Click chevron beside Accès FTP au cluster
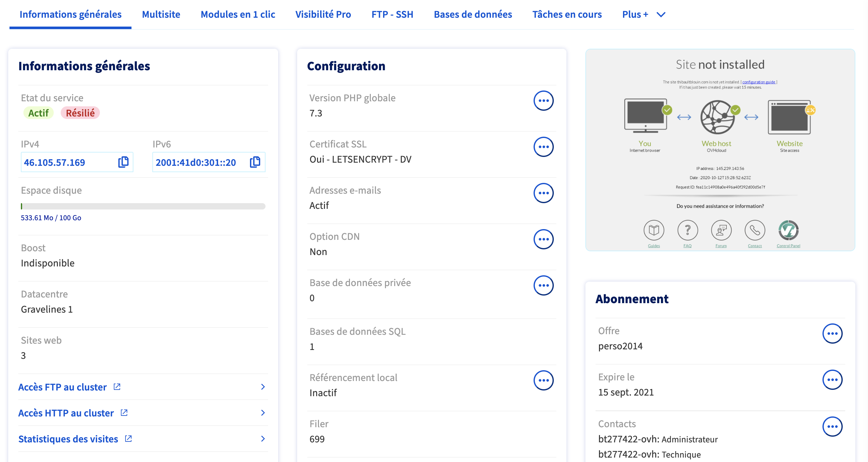This screenshot has width=868, height=462. coord(263,387)
